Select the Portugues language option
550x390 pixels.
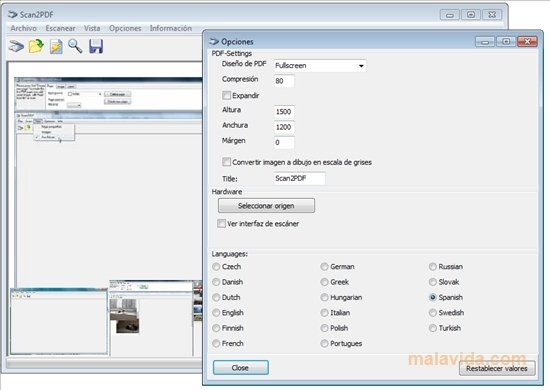click(x=324, y=344)
